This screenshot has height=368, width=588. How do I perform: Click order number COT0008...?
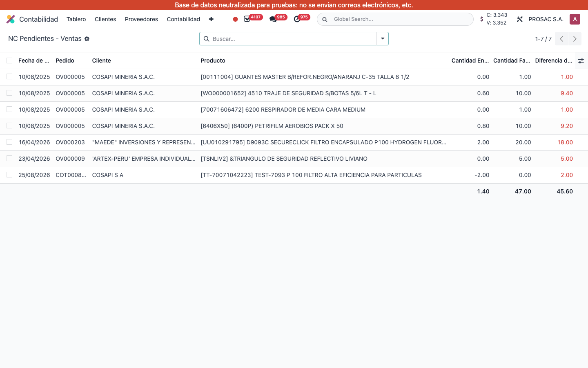pos(71,175)
